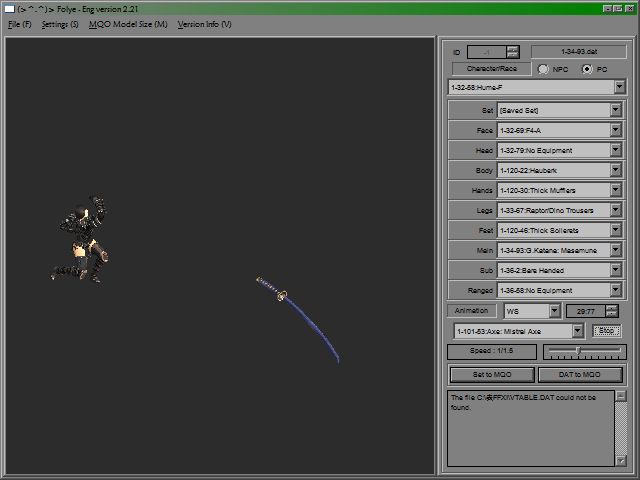
Task: Open the WS animation type dropdown
Action: [554, 311]
